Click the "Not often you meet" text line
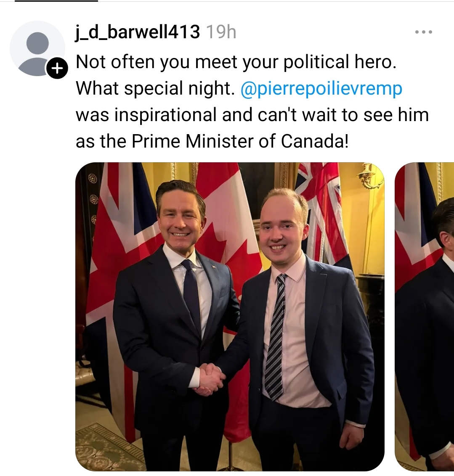The image size is (454, 476). [x=236, y=62]
